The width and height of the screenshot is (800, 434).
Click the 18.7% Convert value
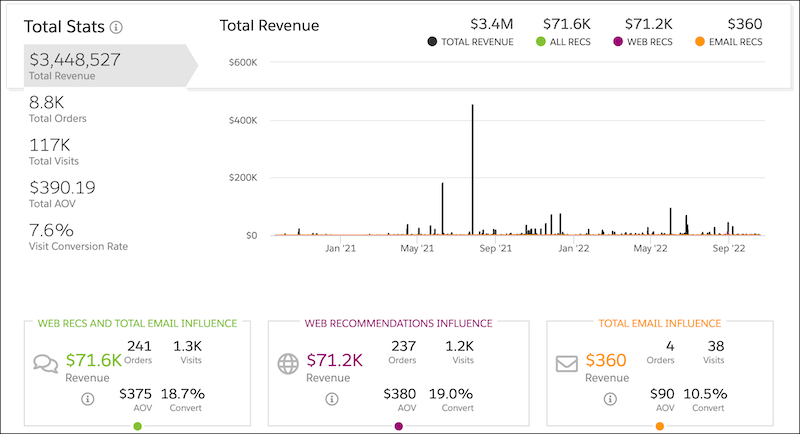[x=183, y=394]
